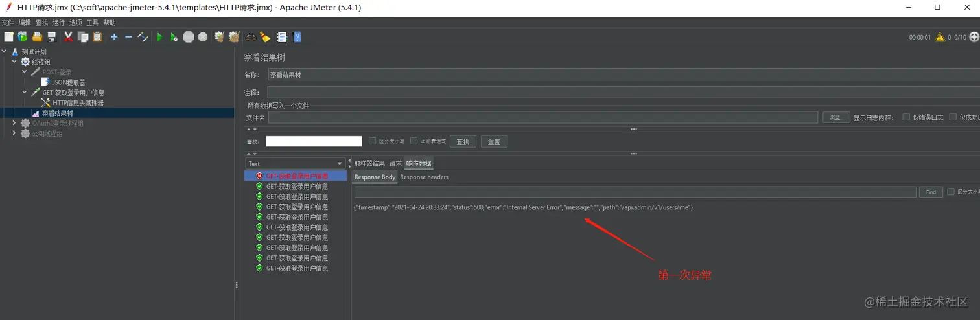Create a new test plan via toolbar icon
The image size is (980, 320).
tap(8, 37)
